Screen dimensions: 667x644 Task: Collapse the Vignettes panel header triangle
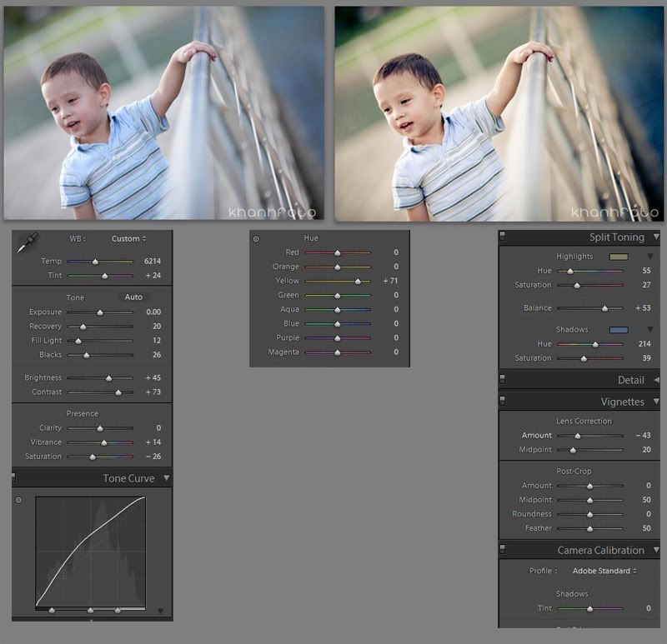655,402
